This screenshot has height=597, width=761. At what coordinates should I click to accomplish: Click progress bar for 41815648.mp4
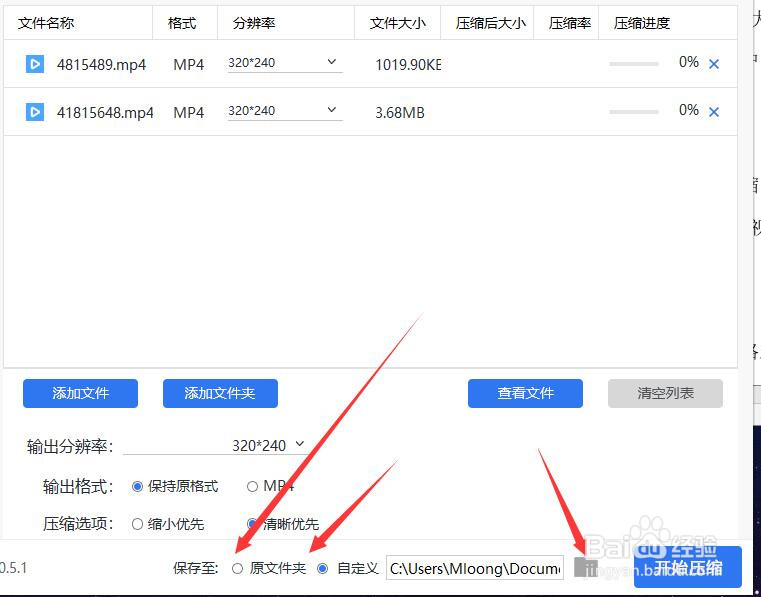point(634,112)
